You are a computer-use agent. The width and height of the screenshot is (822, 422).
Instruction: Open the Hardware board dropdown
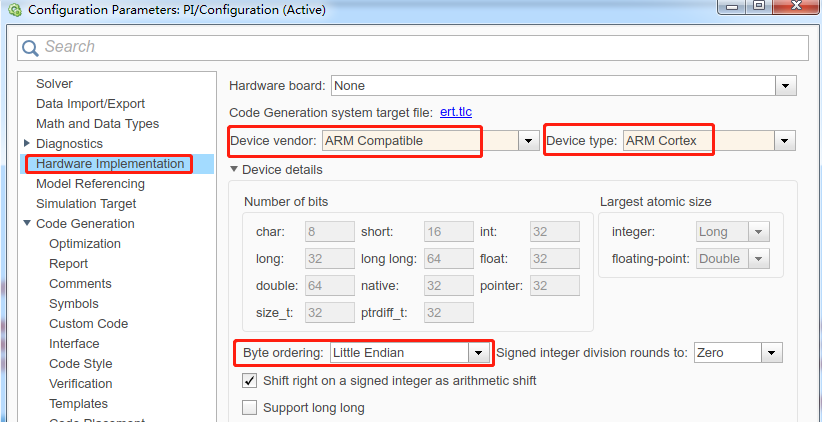785,85
